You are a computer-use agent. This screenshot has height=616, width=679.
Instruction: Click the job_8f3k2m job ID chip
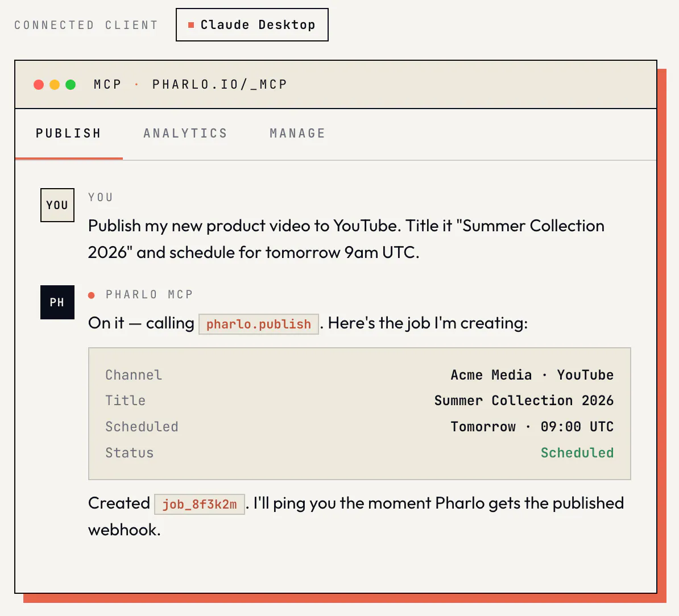tap(200, 505)
